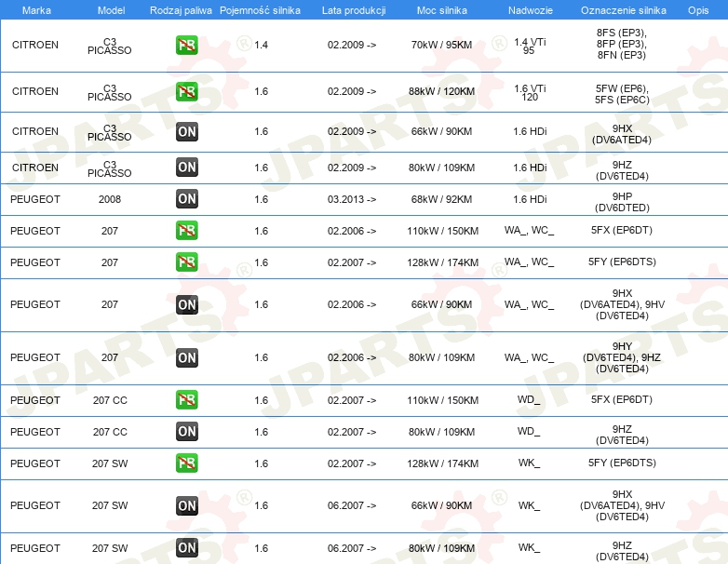Click the 2008 model cell
The width and height of the screenshot is (728, 564).
(x=110, y=199)
